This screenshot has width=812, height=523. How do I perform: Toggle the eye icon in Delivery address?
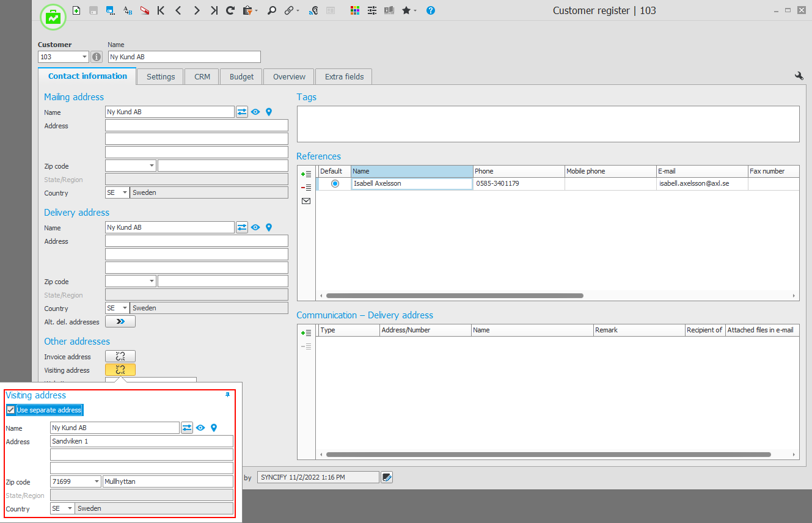255,227
